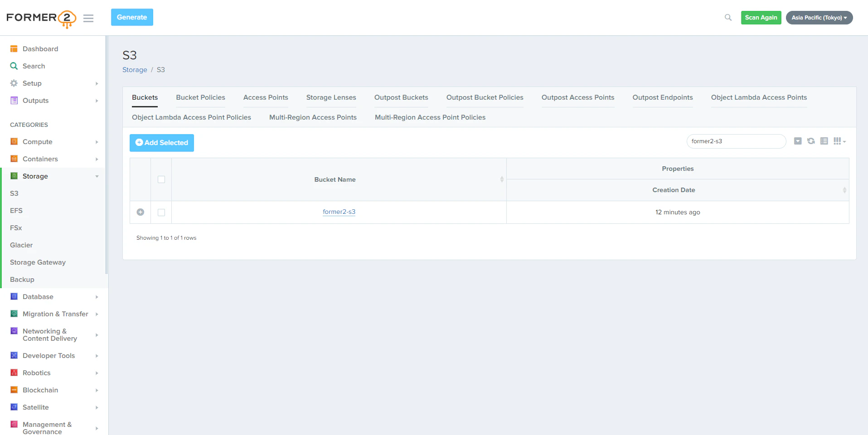Click the table pagination switch toggle icon
868x435 pixels.
click(798, 141)
